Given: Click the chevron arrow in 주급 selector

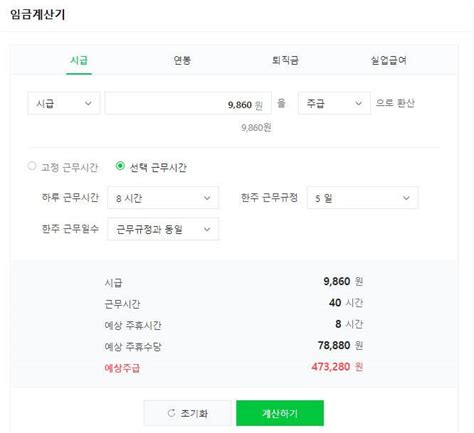Looking at the screenshot, I should click(x=358, y=103).
